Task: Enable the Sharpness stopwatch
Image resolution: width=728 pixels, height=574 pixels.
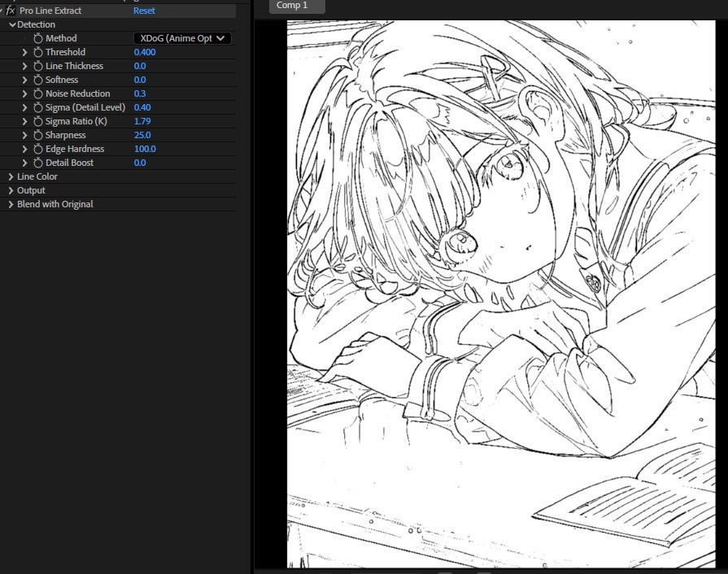Action: [38, 136]
